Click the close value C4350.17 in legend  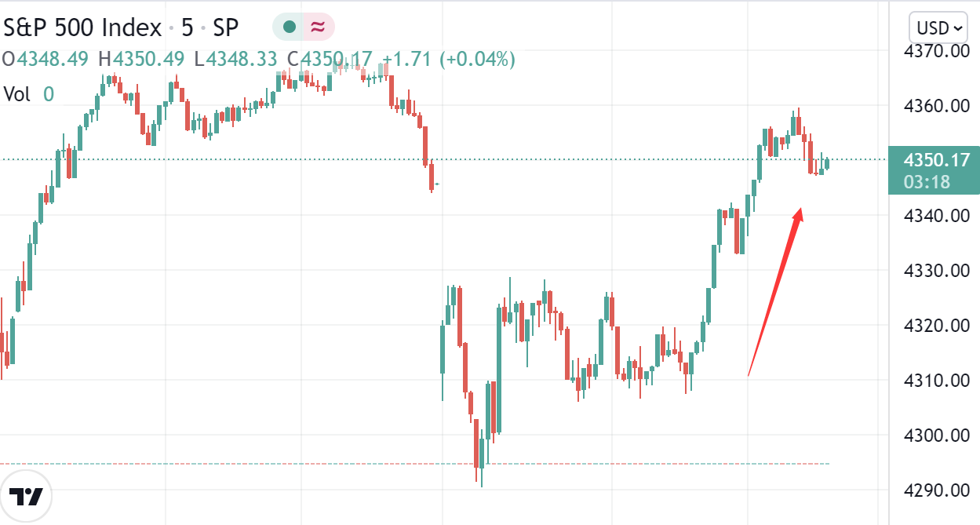pyautogui.click(x=329, y=59)
